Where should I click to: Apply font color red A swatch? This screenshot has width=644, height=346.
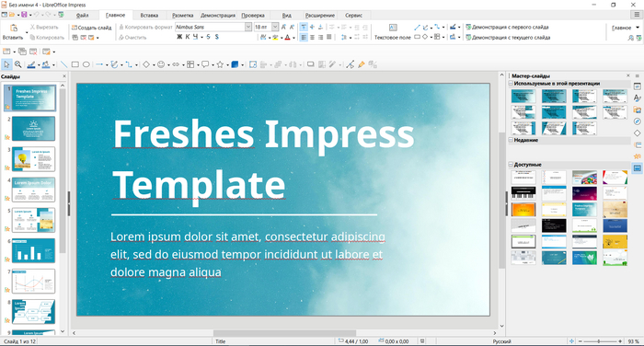pos(287,38)
